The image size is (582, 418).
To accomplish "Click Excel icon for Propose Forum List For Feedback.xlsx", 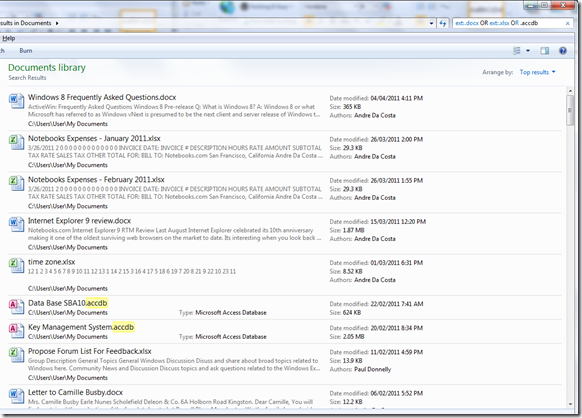I will tap(16, 355).
